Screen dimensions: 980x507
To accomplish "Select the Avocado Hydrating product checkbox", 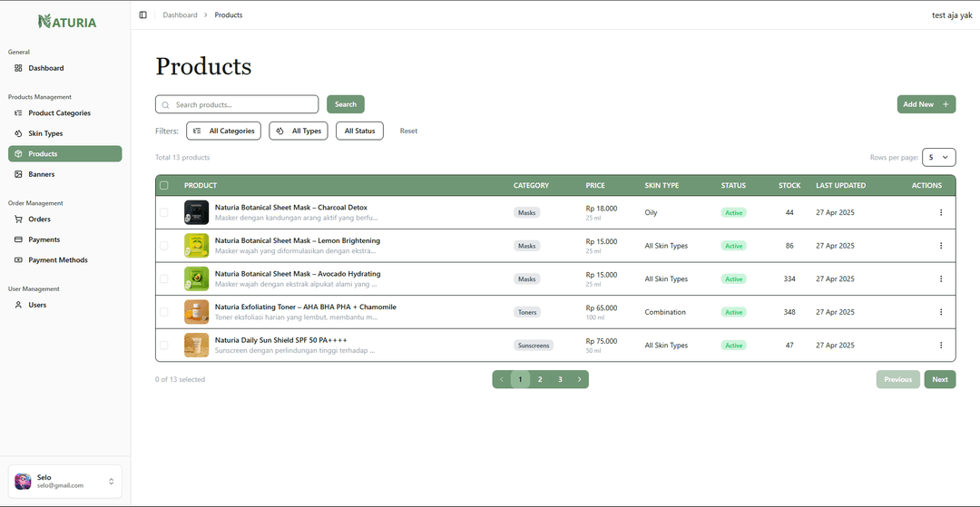I will pyautogui.click(x=163, y=278).
